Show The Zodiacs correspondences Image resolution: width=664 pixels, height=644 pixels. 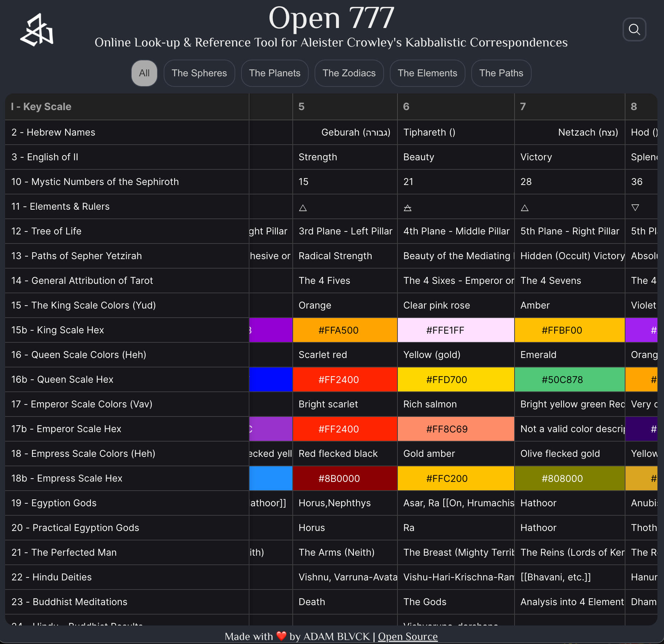349,73
